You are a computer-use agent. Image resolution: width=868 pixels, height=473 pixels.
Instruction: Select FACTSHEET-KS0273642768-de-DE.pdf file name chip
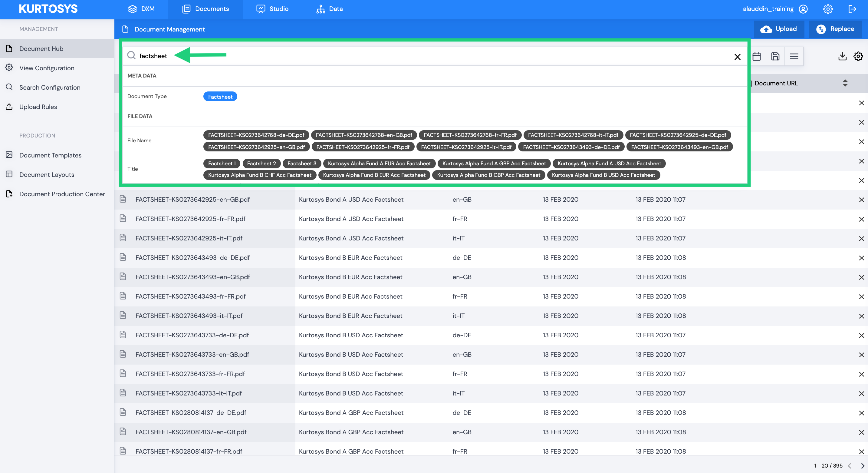256,135
